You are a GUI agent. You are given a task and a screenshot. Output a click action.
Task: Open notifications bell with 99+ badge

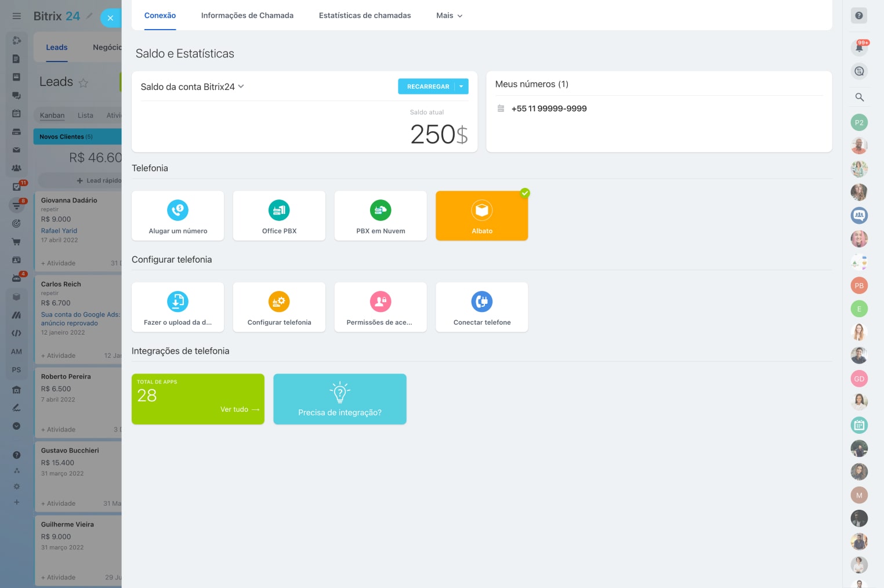pos(859,48)
